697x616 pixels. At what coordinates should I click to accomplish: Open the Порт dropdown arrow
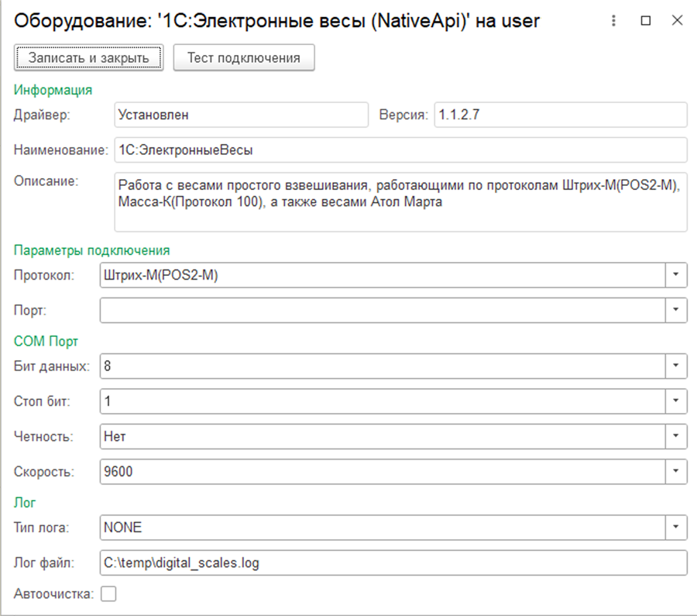click(x=675, y=310)
